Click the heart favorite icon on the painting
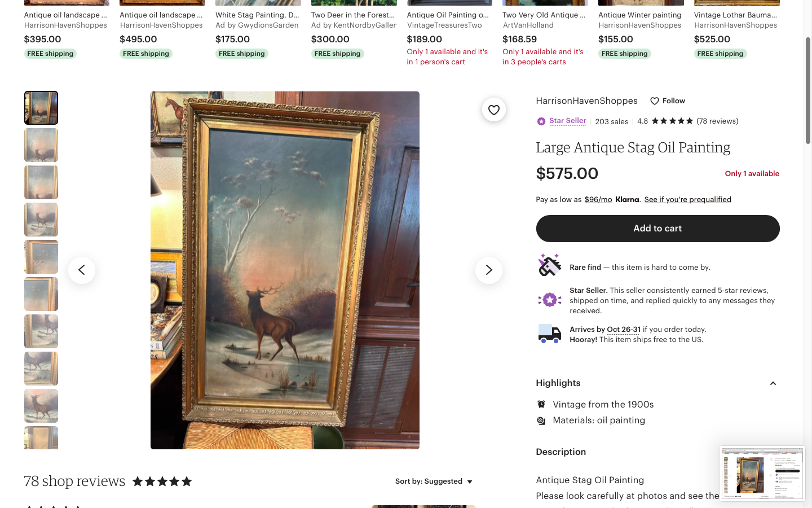812x508 pixels. coord(493,110)
